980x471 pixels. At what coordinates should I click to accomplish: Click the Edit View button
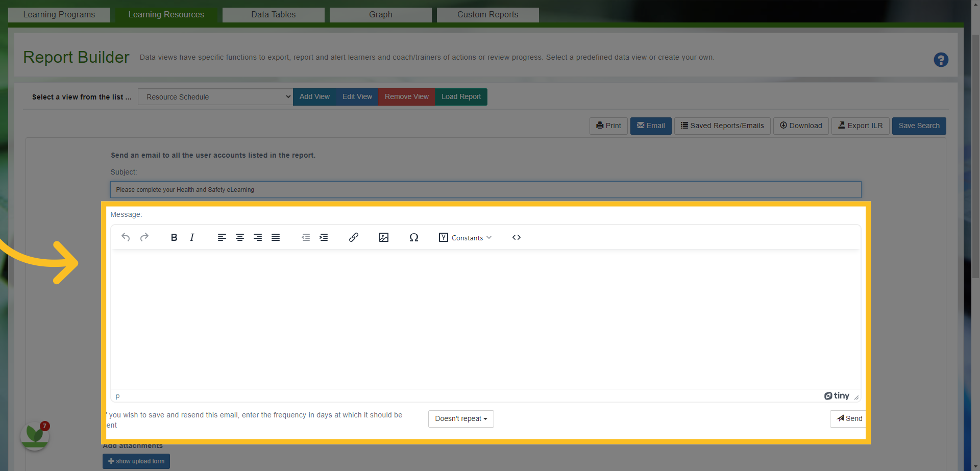coord(357,97)
